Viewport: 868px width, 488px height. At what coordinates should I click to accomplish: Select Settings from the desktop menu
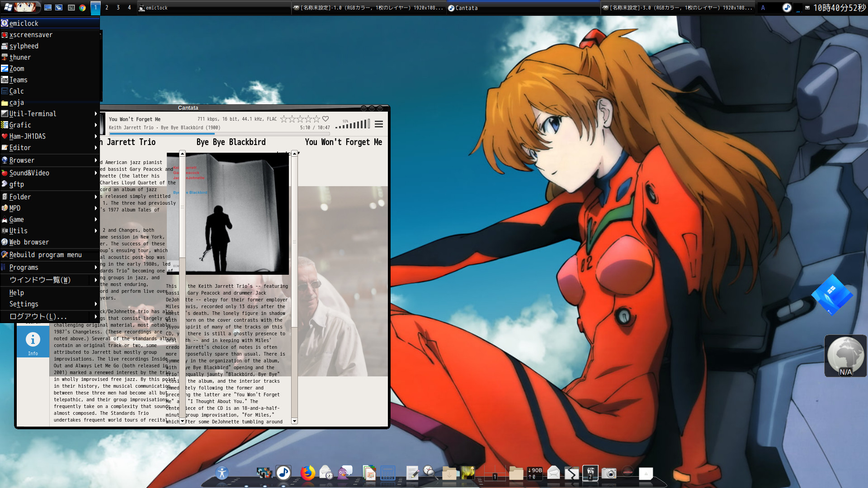pos(24,304)
